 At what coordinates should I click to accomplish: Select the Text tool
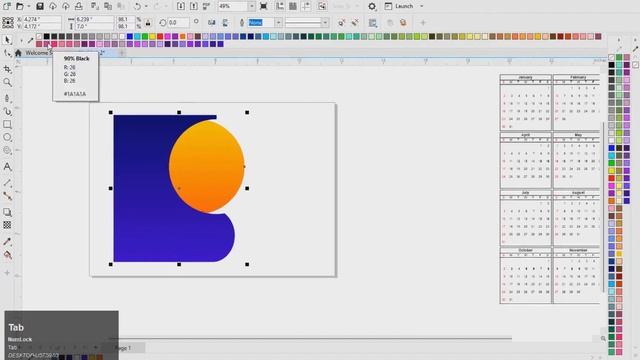pyautogui.click(x=7, y=167)
